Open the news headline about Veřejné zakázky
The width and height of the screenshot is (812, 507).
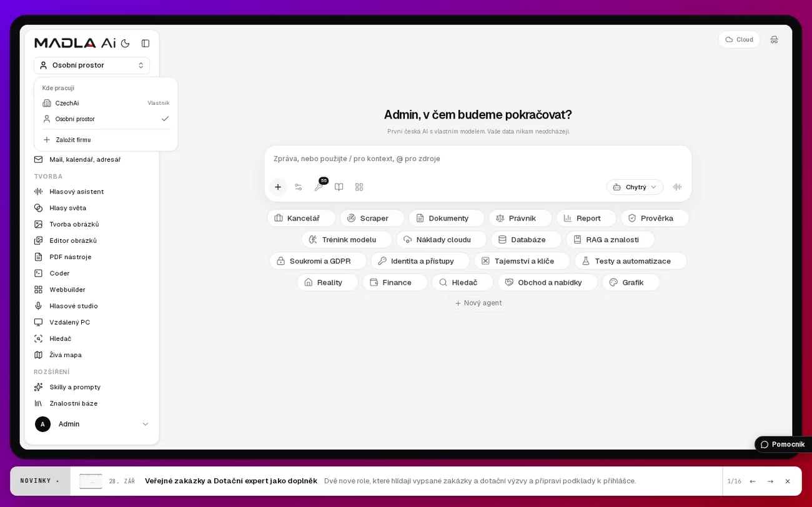coord(231,481)
